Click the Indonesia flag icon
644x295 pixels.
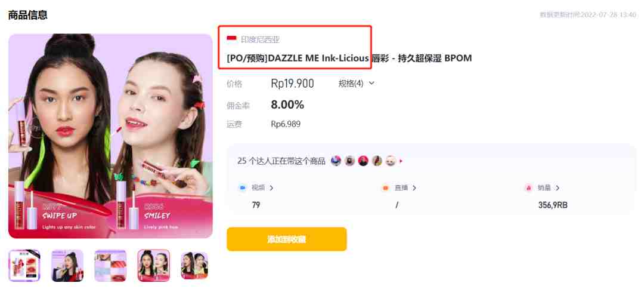tap(231, 39)
